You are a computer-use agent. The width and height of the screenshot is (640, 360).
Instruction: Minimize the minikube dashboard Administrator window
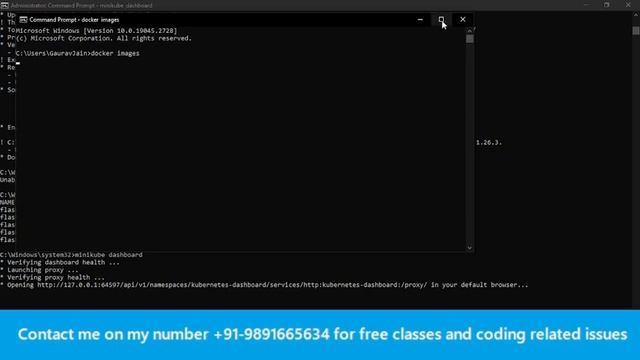[x=587, y=5]
